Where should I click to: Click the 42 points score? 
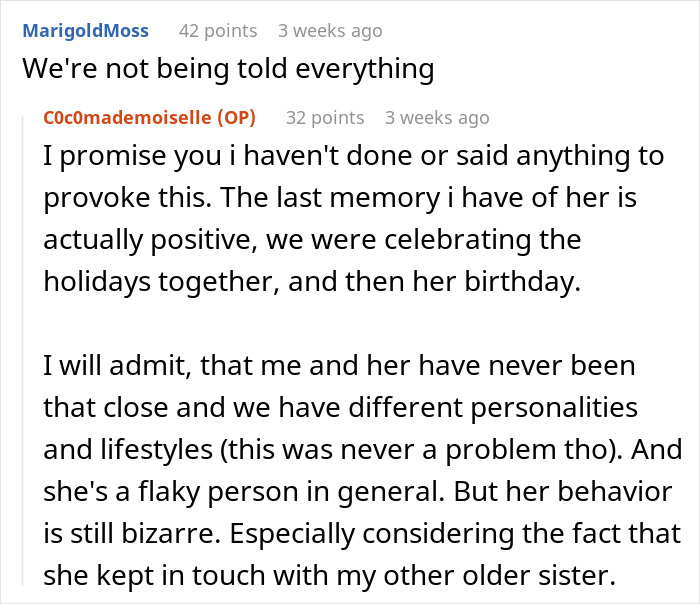point(217,31)
